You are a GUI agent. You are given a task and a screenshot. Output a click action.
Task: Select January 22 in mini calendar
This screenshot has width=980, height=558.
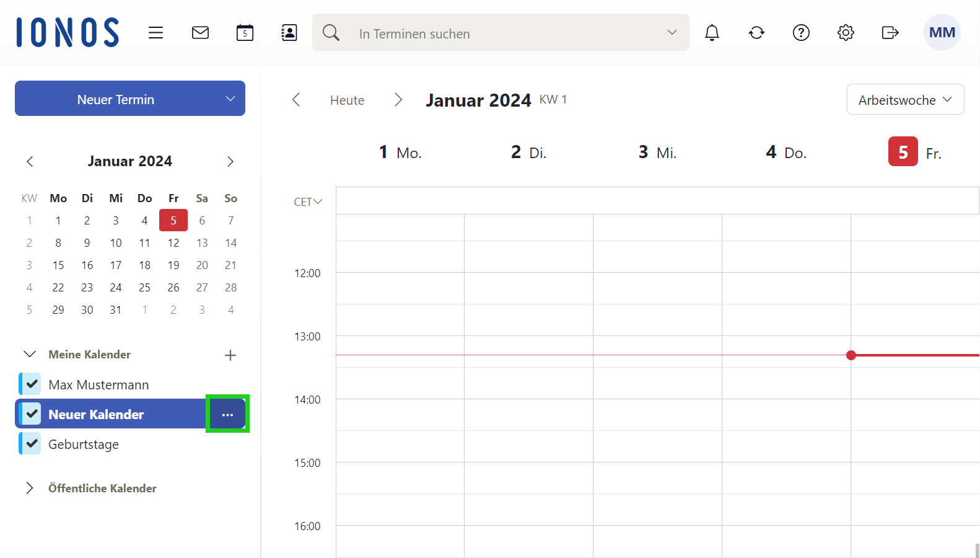click(x=58, y=288)
